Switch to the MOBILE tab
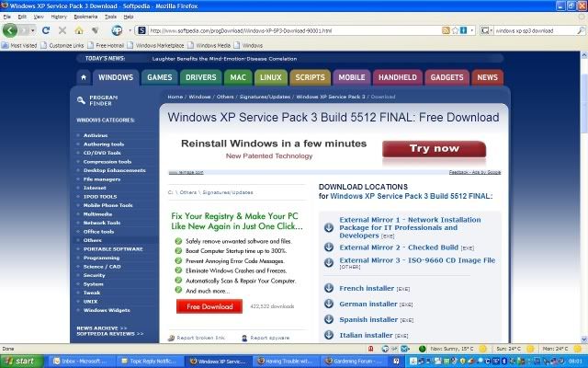This screenshot has width=588, height=368. (x=352, y=77)
